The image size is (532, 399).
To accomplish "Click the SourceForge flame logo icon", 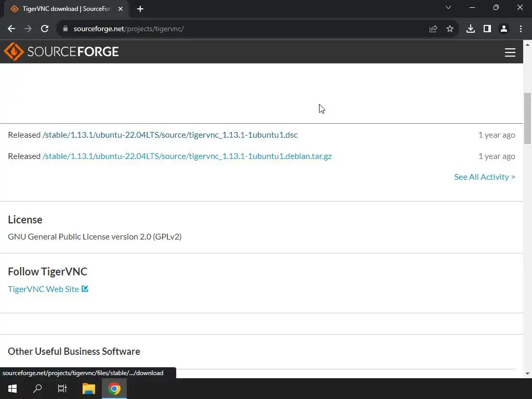I will (x=14, y=51).
